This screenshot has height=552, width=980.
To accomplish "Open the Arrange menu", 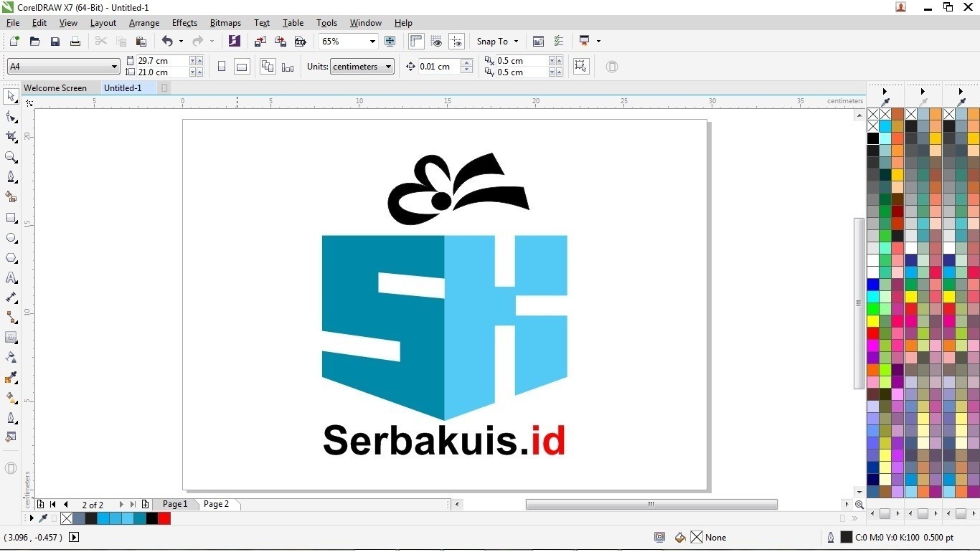I will pyautogui.click(x=144, y=23).
